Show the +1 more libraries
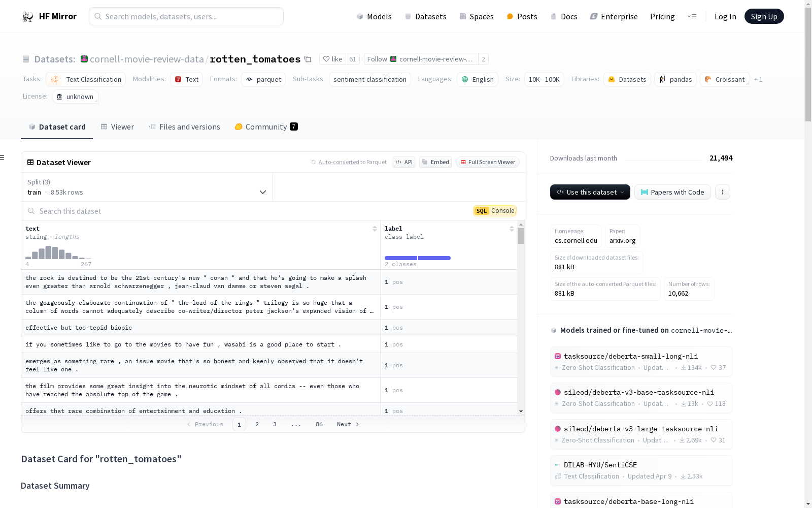This screenshot has width=812, height=508. (x=758, y=79)
